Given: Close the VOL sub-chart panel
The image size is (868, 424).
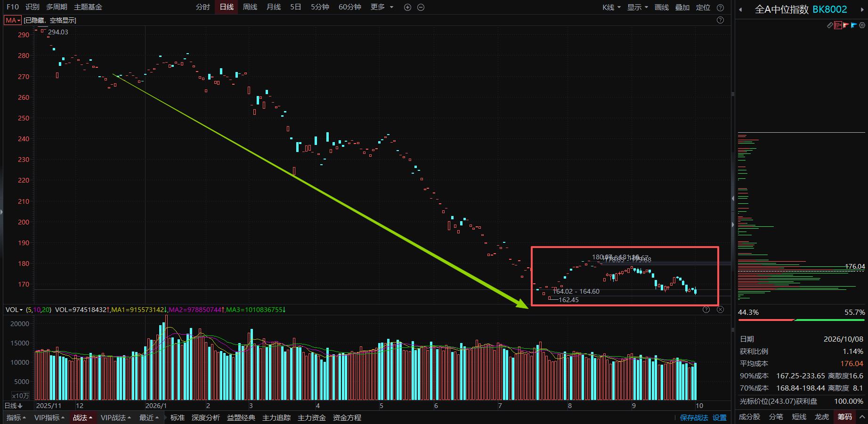Looking at the screenshot, I should click(x=720, y=309).
